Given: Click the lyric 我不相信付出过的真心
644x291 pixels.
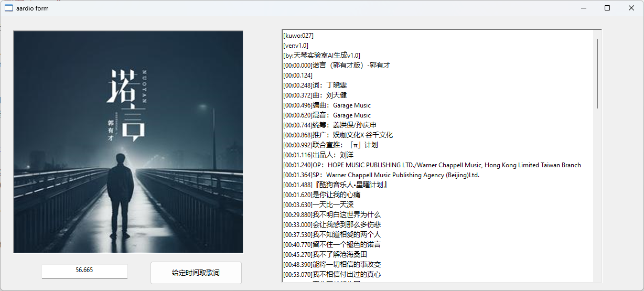Looking at the screenshot, I should [332, 275].
